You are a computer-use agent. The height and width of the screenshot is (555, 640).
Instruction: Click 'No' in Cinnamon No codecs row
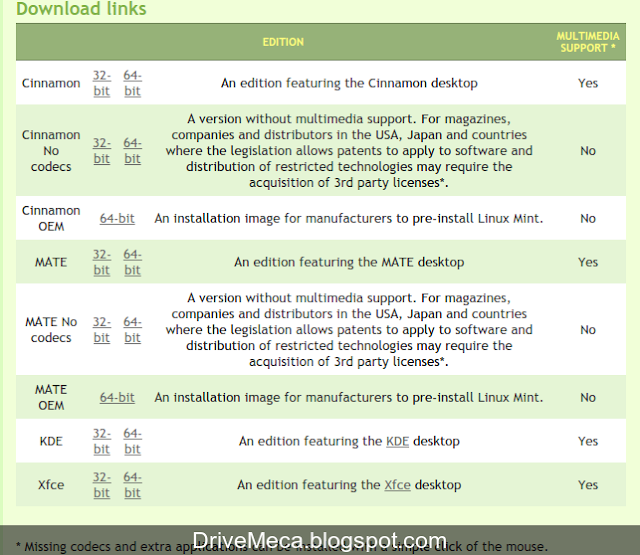coord(588,151)
